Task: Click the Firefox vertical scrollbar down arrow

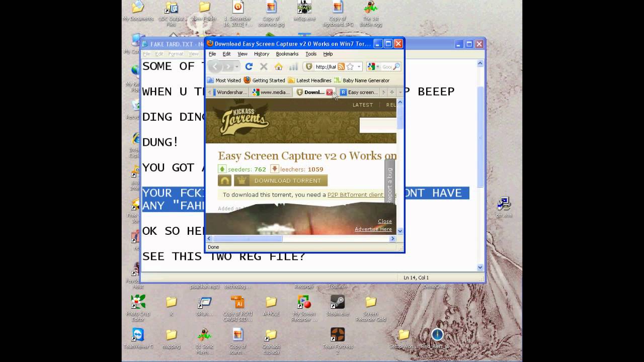Action: pos(400,231)
